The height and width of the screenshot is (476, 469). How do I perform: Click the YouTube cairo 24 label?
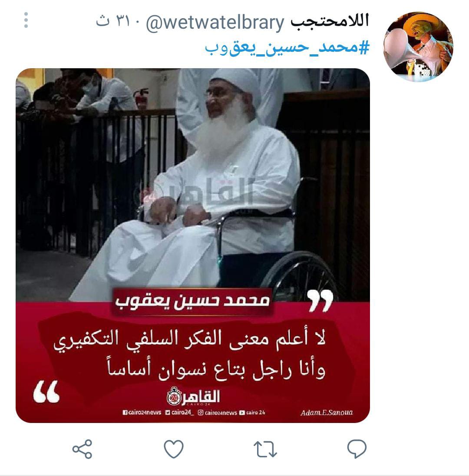[x=252, y=413]
